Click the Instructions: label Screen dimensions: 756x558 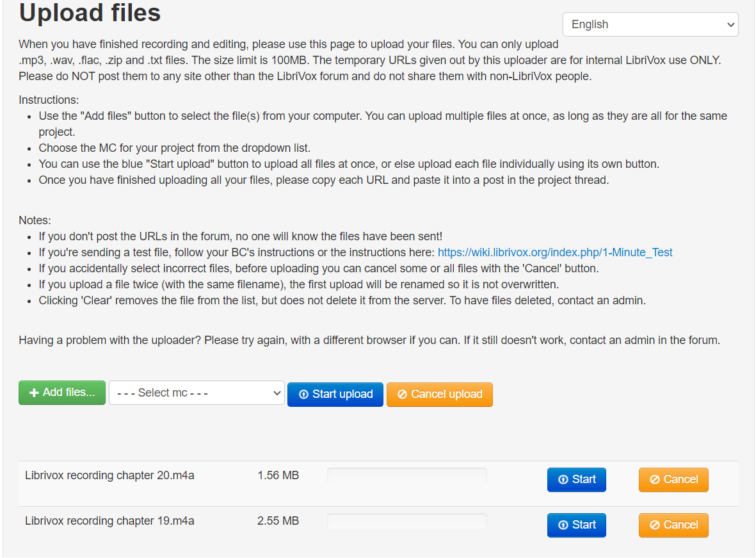click(49, 100)
